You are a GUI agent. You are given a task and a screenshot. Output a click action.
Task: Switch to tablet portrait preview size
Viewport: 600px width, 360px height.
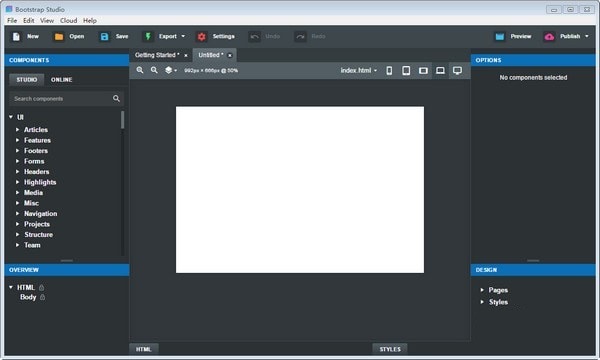coord(406,70)
